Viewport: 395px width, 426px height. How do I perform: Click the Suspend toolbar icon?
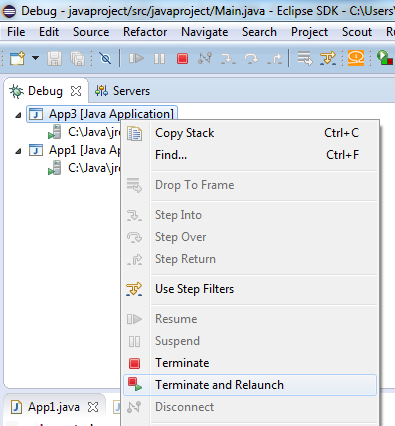pos(159,59)
